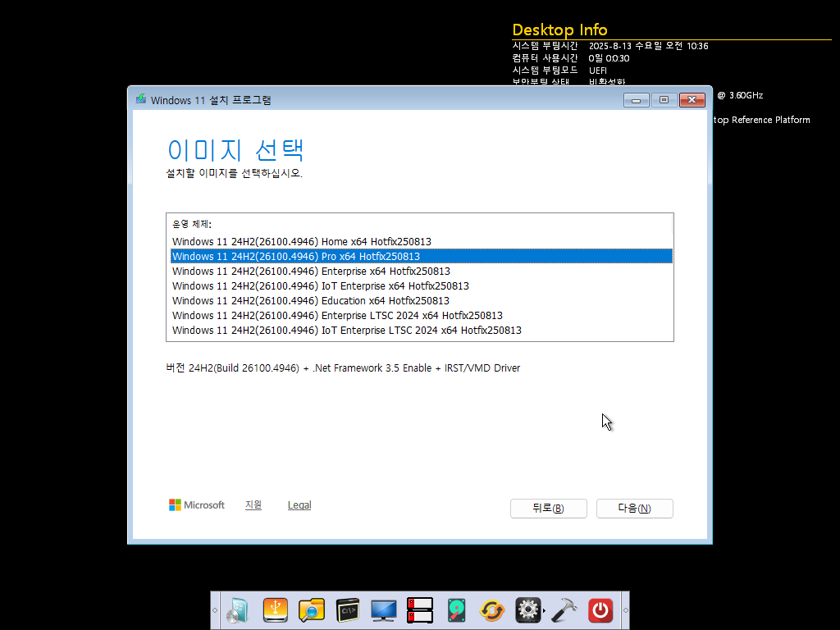
Task: Open the 지원 support link
Action: tap(253, 504)
